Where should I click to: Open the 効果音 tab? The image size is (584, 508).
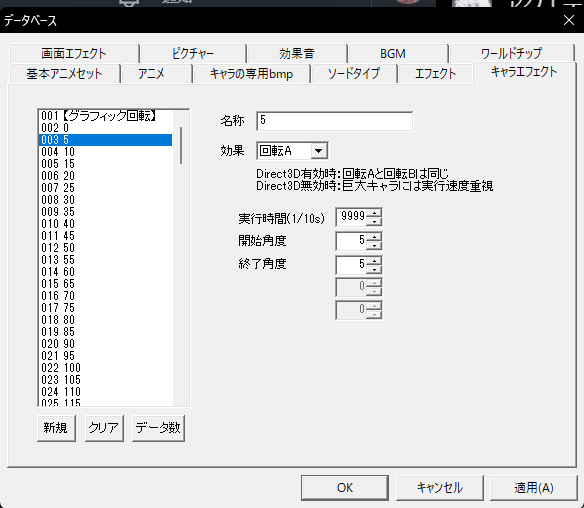pyautogui.click(x=297, y=54)
